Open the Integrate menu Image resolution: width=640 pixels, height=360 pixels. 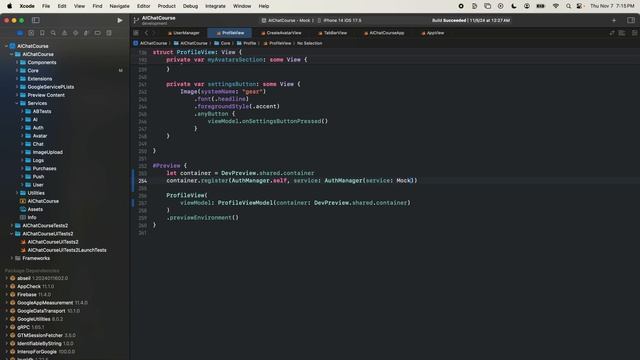pyautogui.click(x=216, y=6)
